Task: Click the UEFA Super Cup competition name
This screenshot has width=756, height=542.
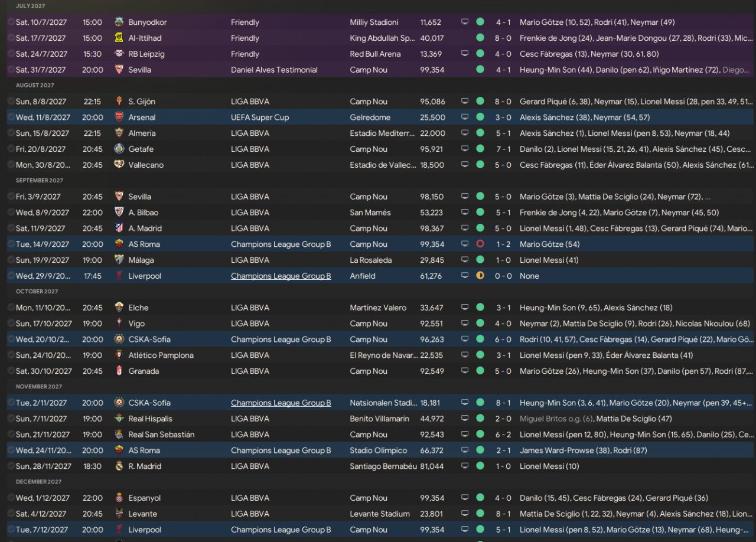Action: [x=260, y=117]
